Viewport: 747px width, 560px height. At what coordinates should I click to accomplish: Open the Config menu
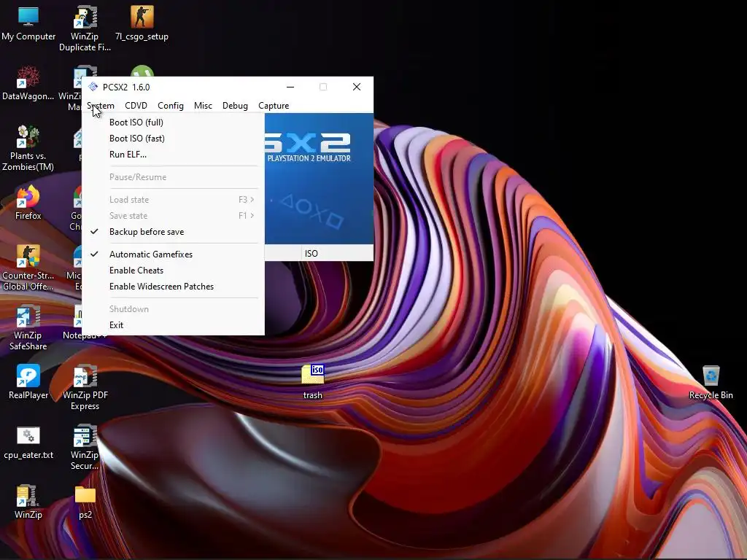point(171,106)
